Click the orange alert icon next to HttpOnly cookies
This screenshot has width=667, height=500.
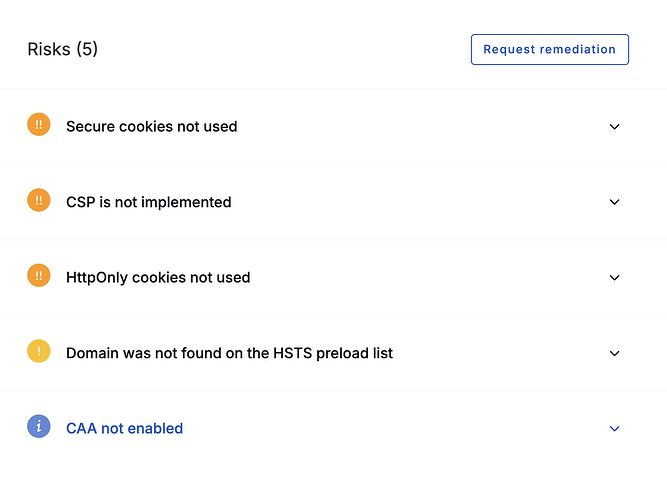[x=38, y=276]
